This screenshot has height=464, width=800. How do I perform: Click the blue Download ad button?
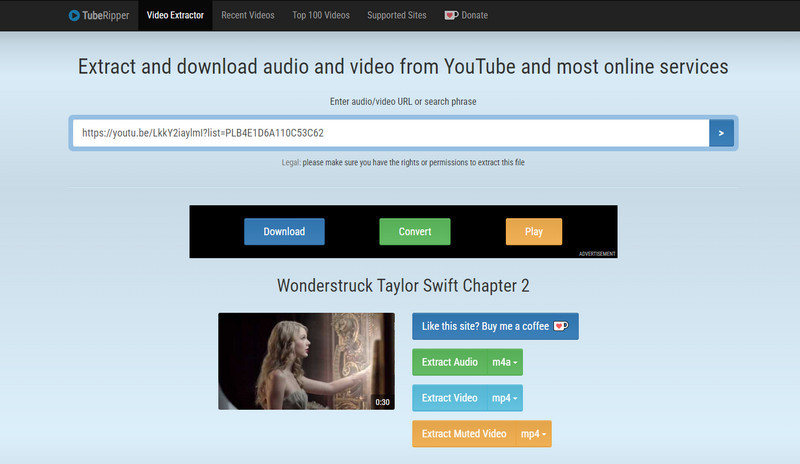point(284,232)
